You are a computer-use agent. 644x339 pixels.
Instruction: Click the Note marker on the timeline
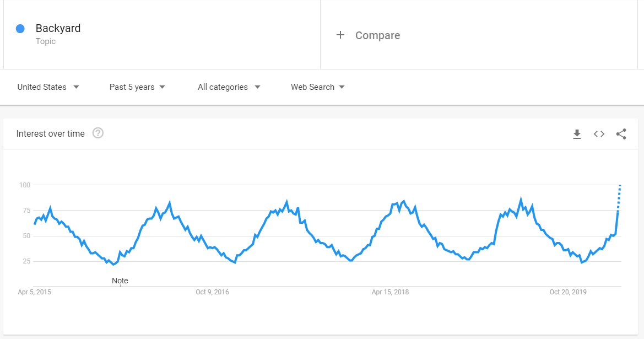point(120,281)
